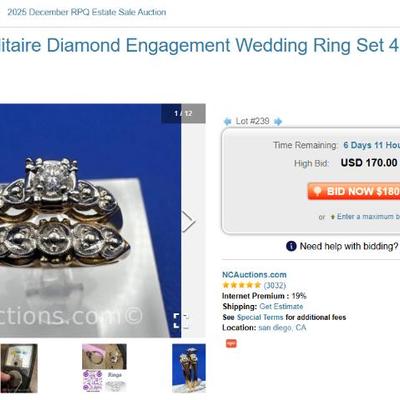Click the info icon beside bidding help
Viewport: 400px width, 400px height.
coord(291,246)
